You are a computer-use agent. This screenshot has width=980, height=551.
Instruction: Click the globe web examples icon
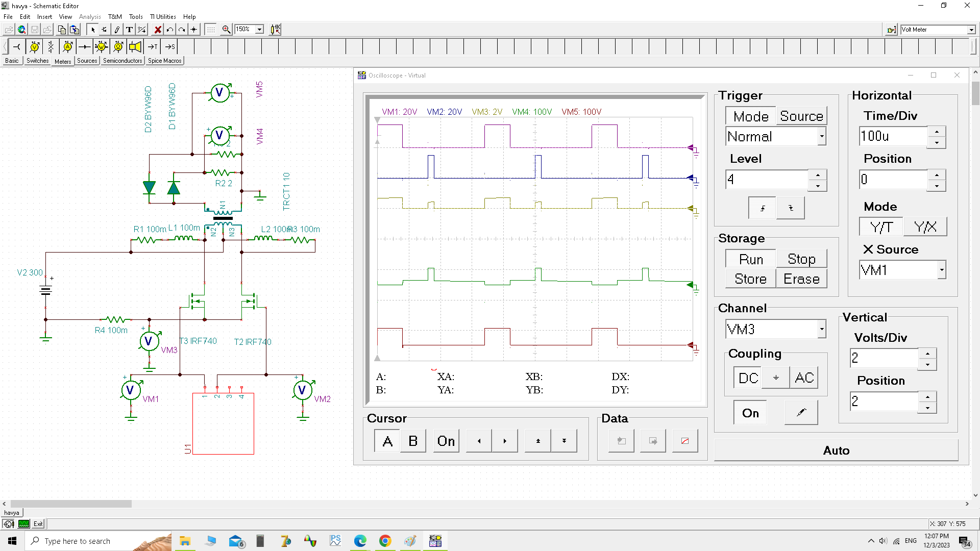pos(21,30)
